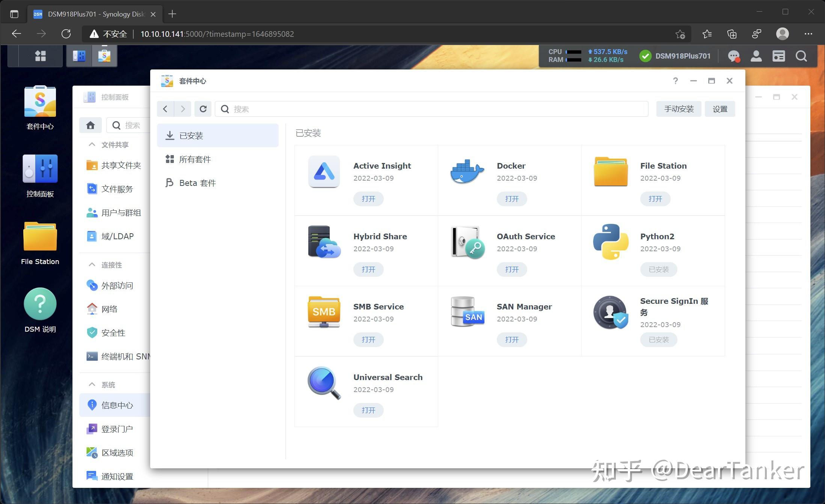Open 用户与群组 in Control Panel

click(115, 213)
